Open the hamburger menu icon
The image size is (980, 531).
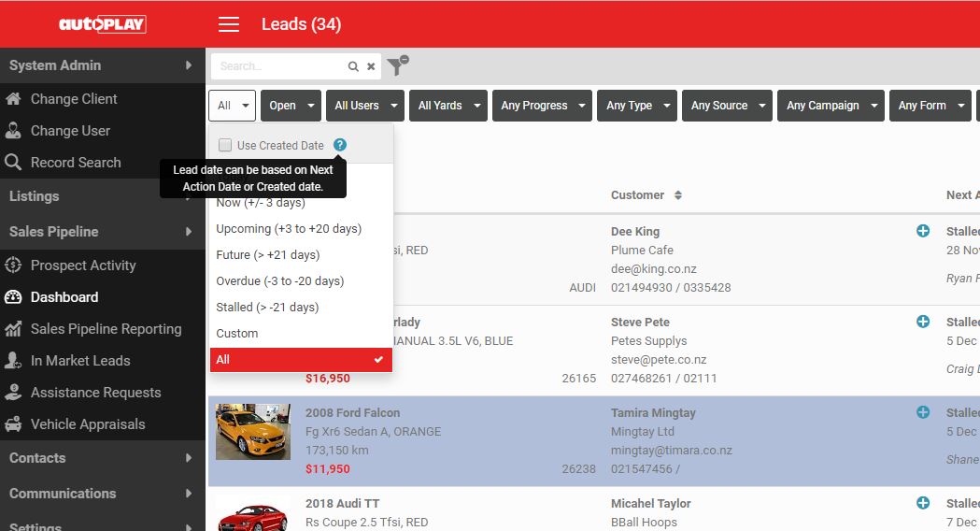click(229, 24)
